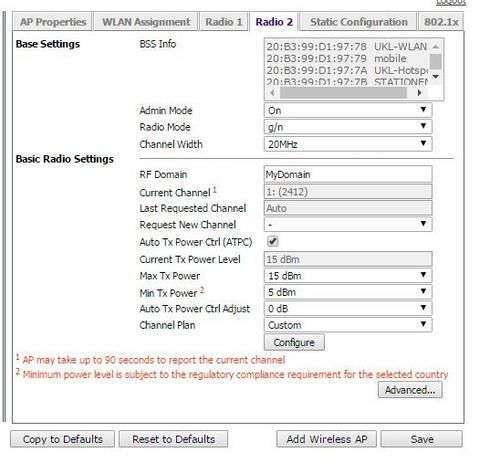This screenshot has height=463, width=490.
Task: Select the UKL-Hotspot BSS entry
Action: [347, 71]
